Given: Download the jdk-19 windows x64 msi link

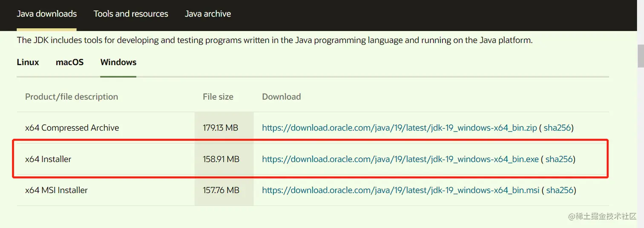Looking at the screenshot, I should coord(400,190).
